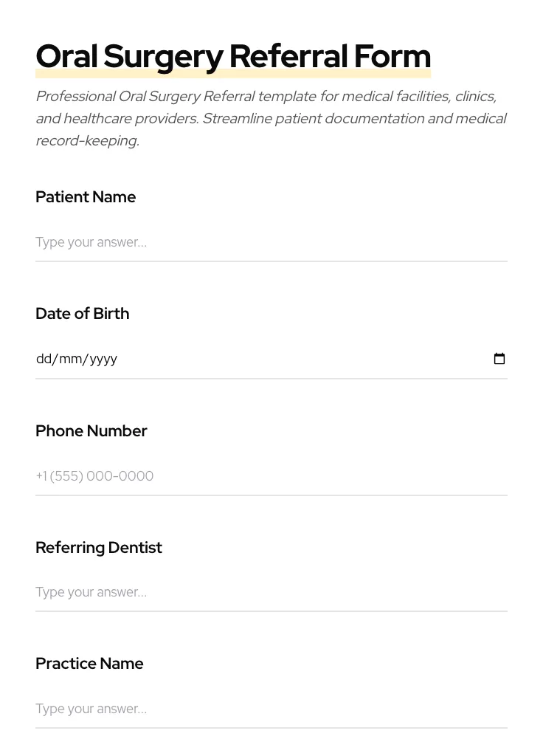Click the Patient Name field label
Image resolution: width=543 pixels, height=756 pixels.
click(x=86, y=197)
